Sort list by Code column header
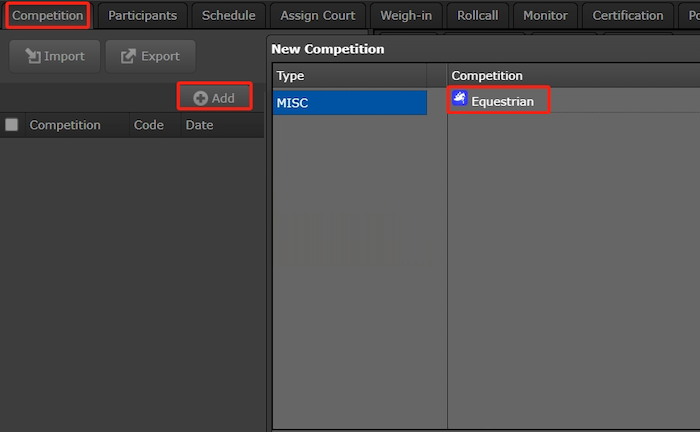Image resolution: width=700 pixels, height=432 pixels. tap(148, 125)
